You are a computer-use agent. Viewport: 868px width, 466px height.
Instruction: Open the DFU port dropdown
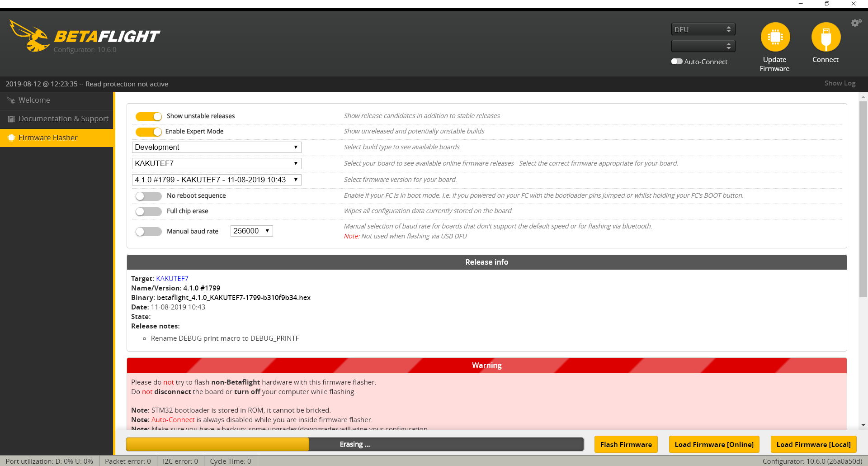(703, 29)
